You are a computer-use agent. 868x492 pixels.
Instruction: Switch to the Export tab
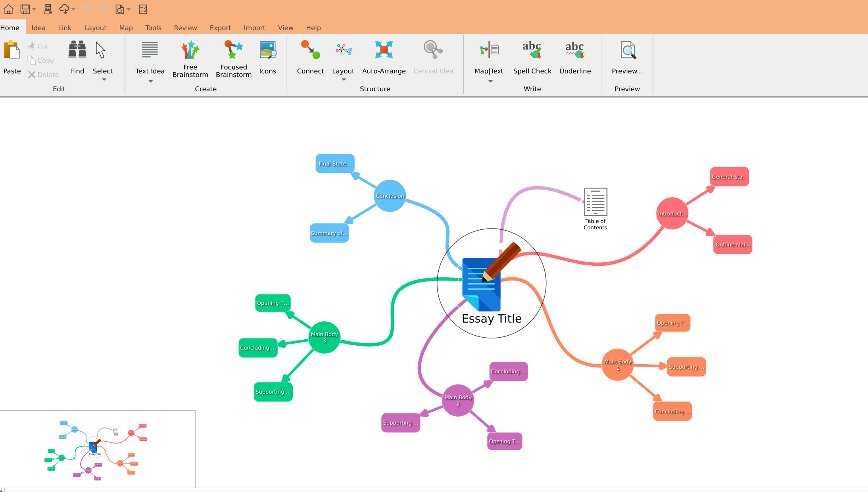coord(220,28)
